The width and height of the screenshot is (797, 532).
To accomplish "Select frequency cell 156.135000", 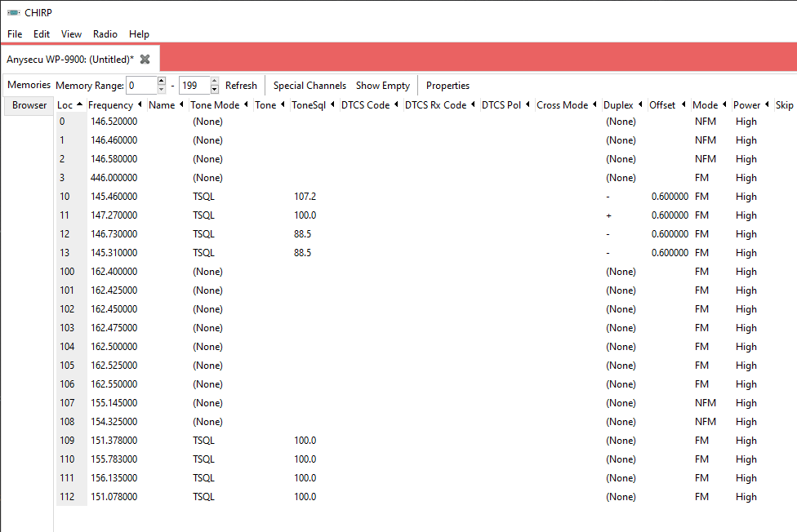I will (x=114, y=478).
